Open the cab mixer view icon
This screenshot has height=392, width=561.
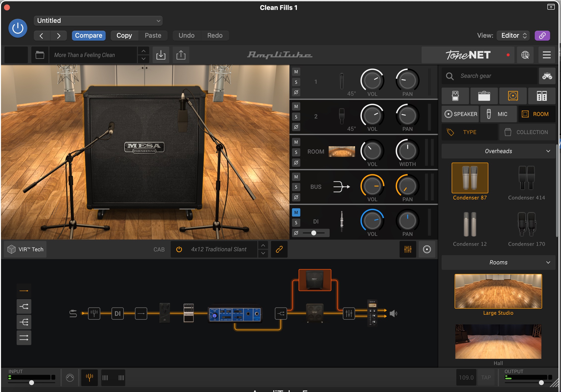[408, 249]
